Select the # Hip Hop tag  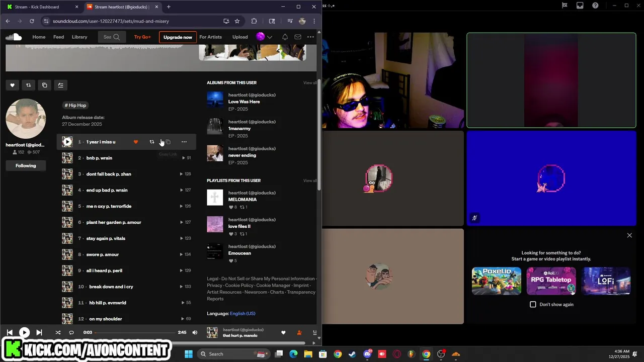(x=75, y=105)
